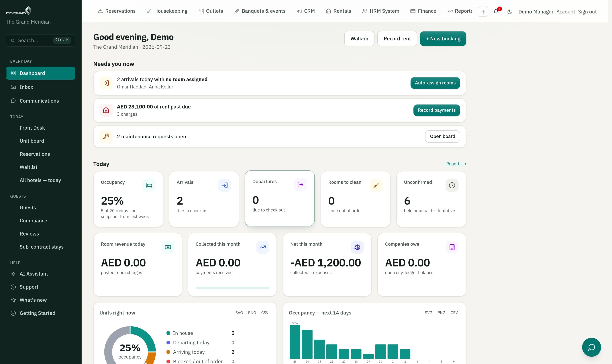The width and height of the screenshot is (612, 364).
Task: Click the Unconfirmed clock icon
Action: (x=452, y=185)
